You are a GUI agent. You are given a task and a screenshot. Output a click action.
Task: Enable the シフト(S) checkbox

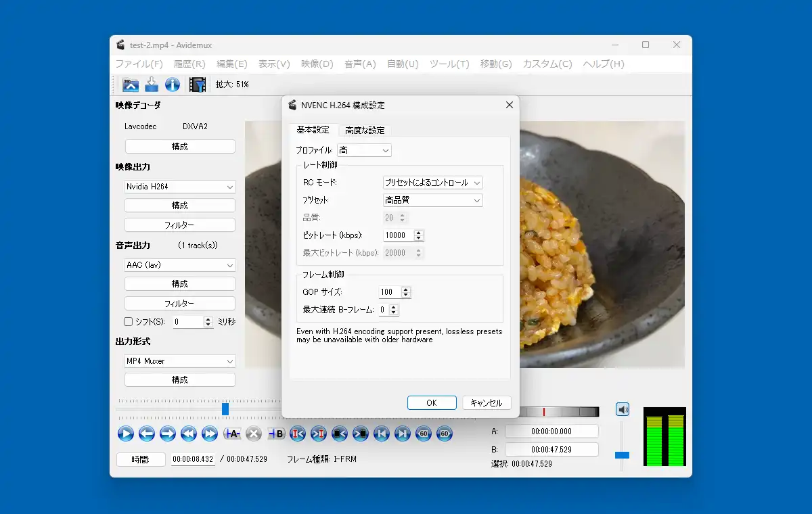click(x=128, y=322)
